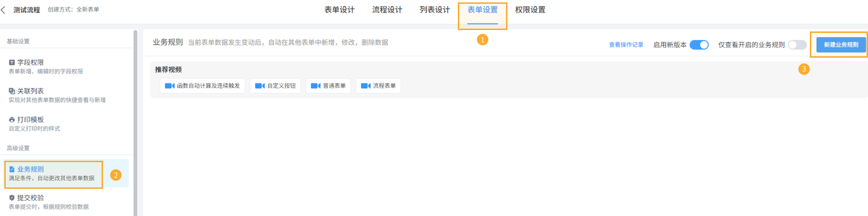
Task: Toggle the 启用新版本 switch off
Action: 699,45
